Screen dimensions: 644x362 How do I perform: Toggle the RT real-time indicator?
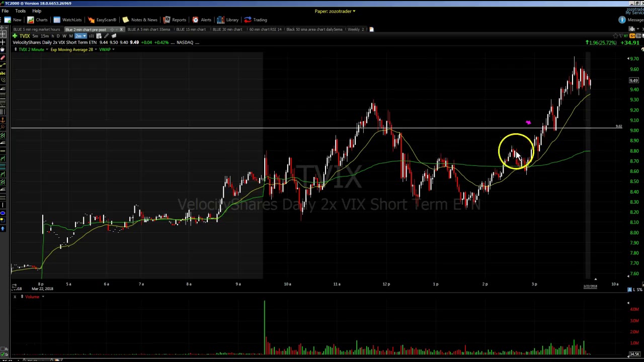pyautogui.click(x=626, y=36)
